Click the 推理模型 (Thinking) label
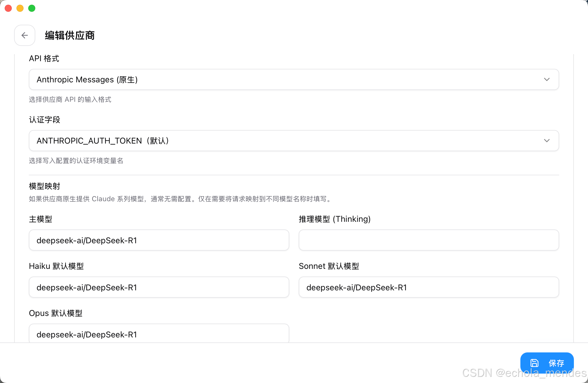Image resolution: width=588 pixels, height=383 pixels. [x=335, y=219]
